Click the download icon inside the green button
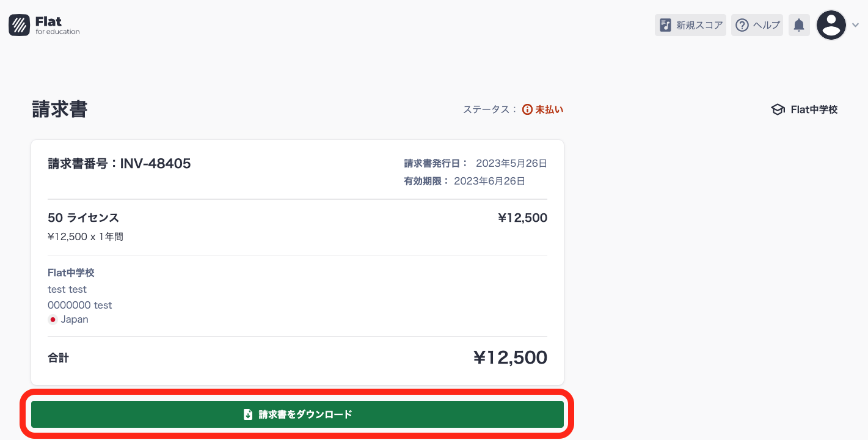The image size is (868, 440). [x=247, y=414]
